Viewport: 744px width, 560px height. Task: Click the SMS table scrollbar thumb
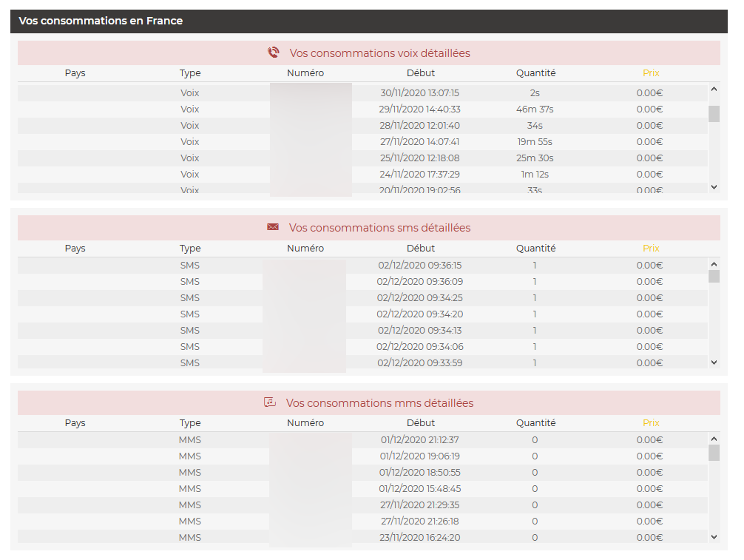(x=714, y=277)
